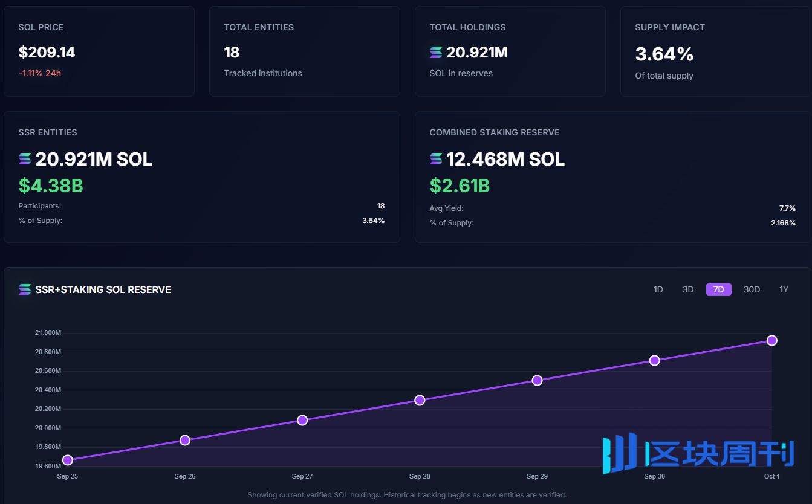Click the SOL Price $209.14 value

click(x=47, y=53)
